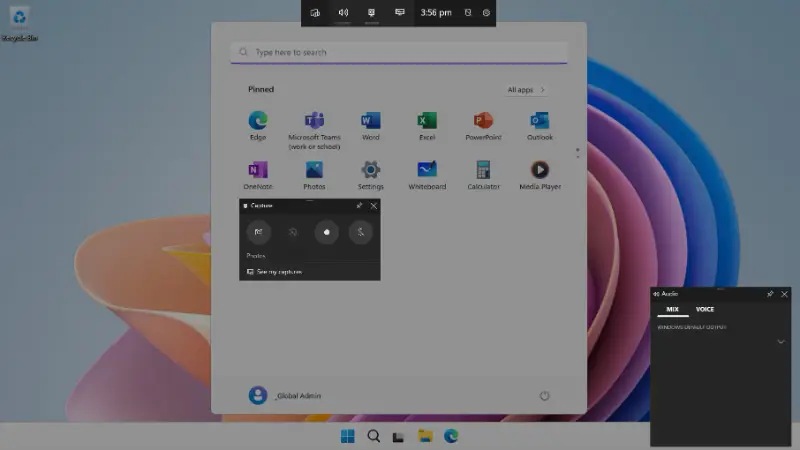This screenshot has width=800, height=450.
Task: Close the Audio widget
Action: coord(784,294)
